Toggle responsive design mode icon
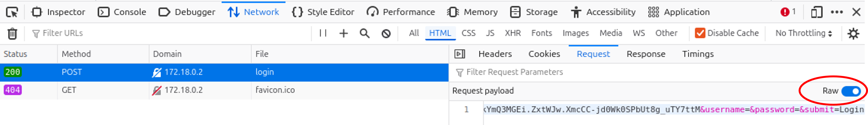Viewport: 868px width, 125px height. pyautogui.click(x=816, y=13)
